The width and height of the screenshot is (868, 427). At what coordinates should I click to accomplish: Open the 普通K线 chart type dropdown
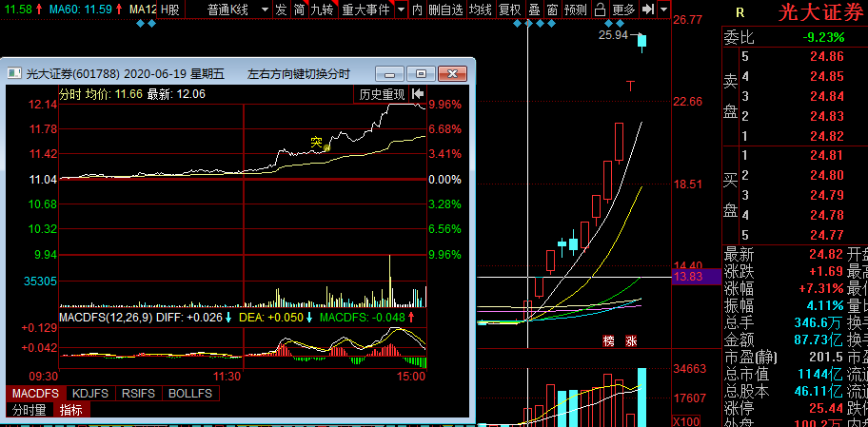click(x=238, y=10)
